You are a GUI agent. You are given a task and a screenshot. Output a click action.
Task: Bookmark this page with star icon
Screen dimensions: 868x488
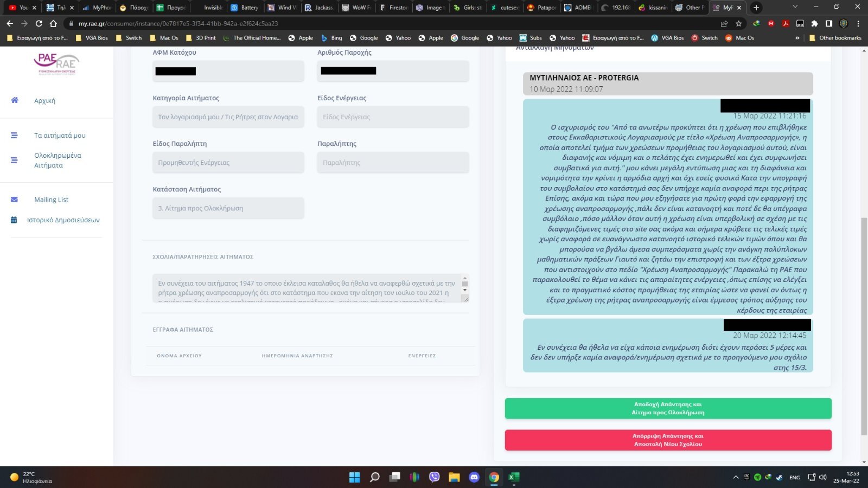pyautogui.click(x=738, y=23)
